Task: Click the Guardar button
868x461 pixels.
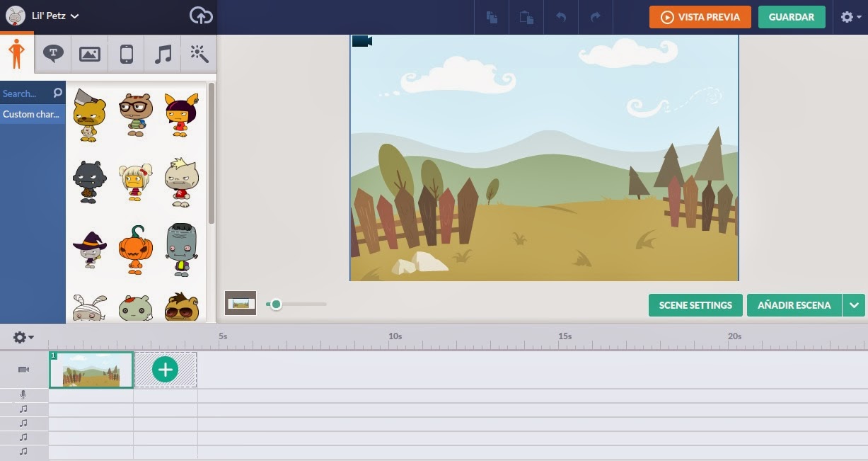Action: tap(792, 17)
